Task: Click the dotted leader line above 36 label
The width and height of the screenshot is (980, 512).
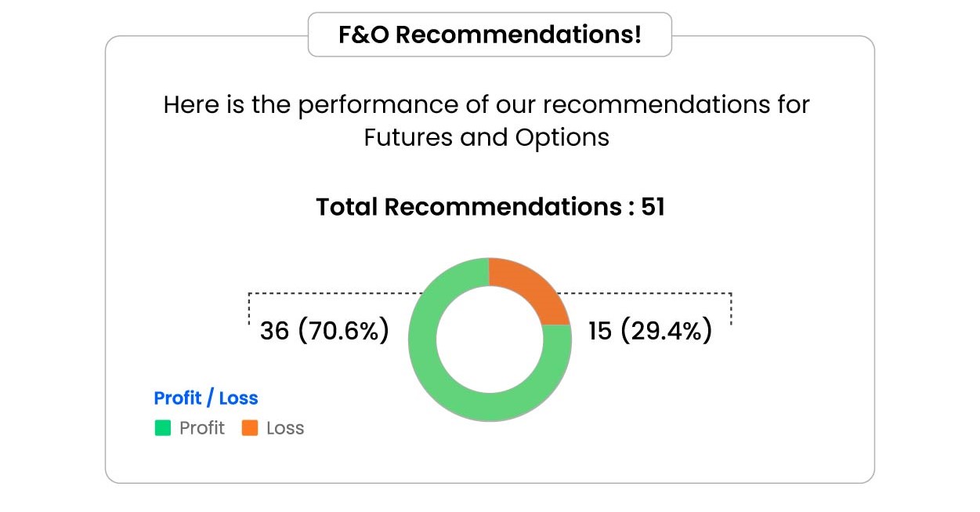Action: click(x=329, y=294)
